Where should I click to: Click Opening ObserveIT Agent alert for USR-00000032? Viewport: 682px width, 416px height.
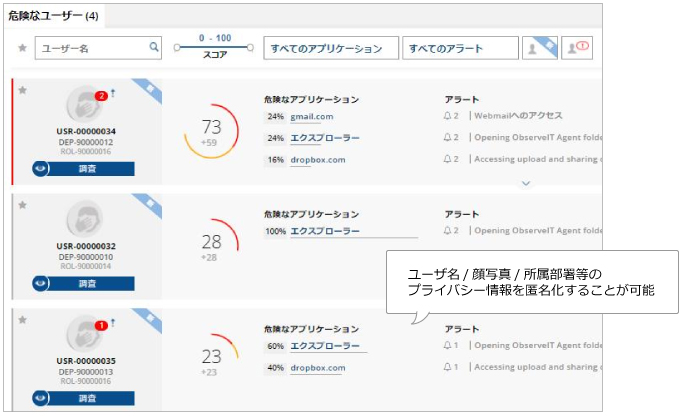pos(538,231)
